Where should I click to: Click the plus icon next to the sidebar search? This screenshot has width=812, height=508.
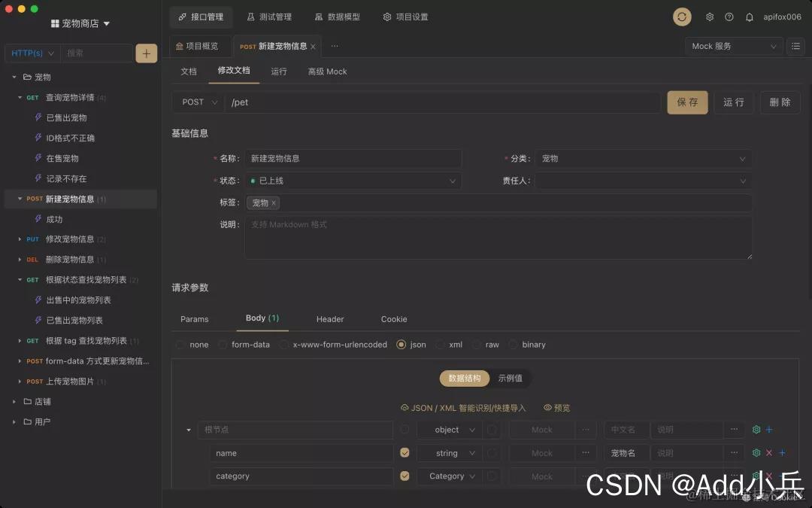(x=146, y=53)
